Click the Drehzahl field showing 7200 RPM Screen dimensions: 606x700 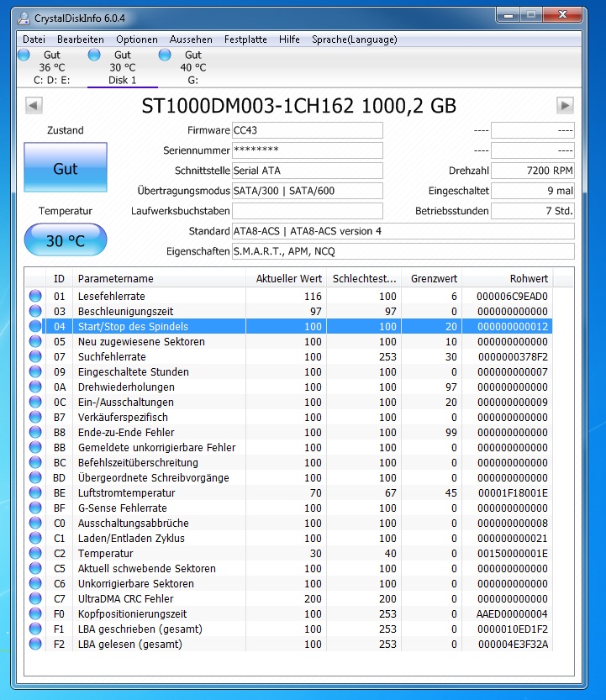[533, 171]
